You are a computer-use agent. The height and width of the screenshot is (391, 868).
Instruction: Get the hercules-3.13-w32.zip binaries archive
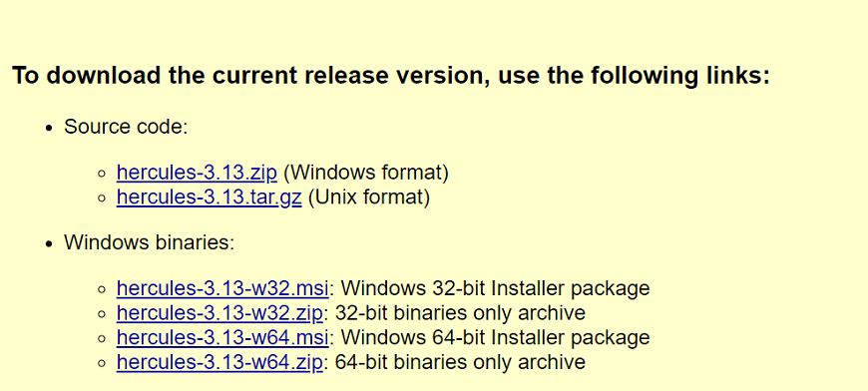click(219, 313)
